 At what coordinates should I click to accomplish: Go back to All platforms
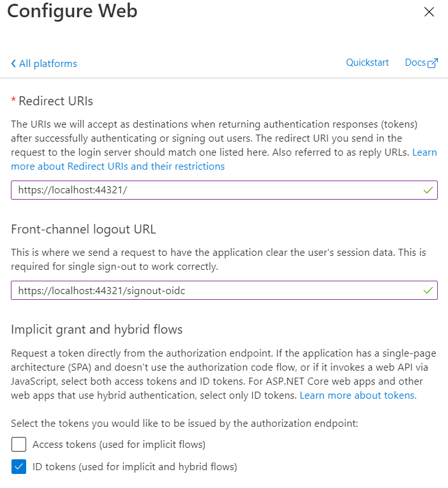click(x=47, y=64)
